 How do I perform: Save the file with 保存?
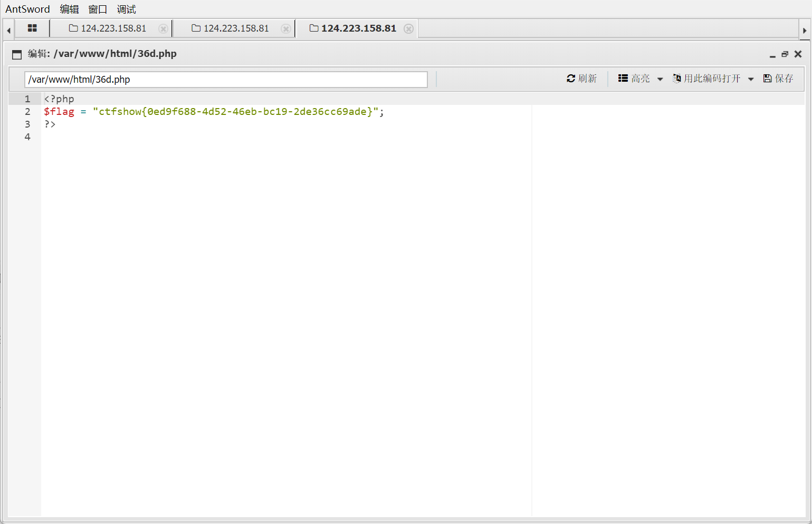pos(778,79)
